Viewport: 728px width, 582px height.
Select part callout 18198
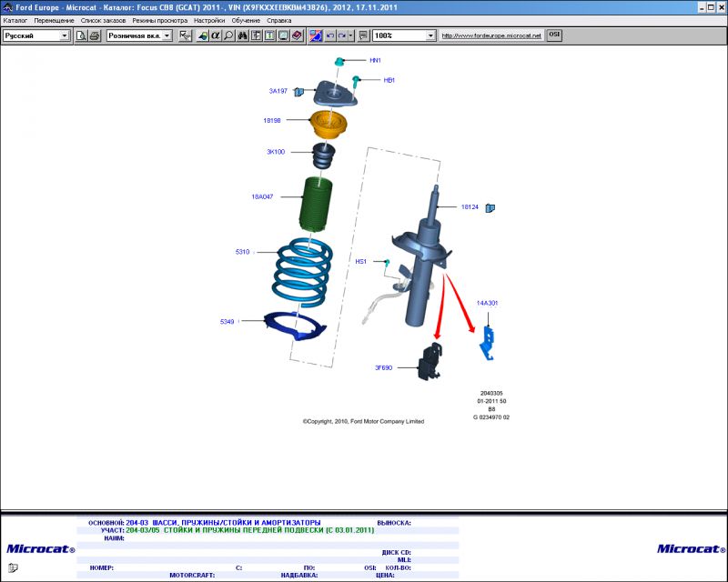pos(272,120)
